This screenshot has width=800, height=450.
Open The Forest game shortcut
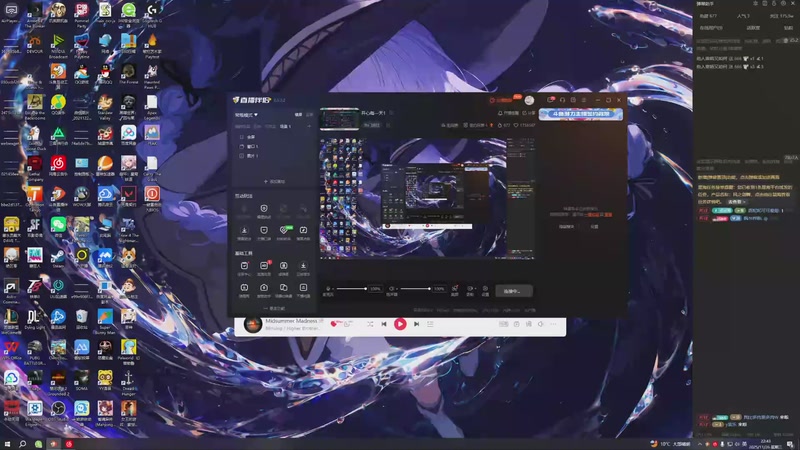pos(129,72)
